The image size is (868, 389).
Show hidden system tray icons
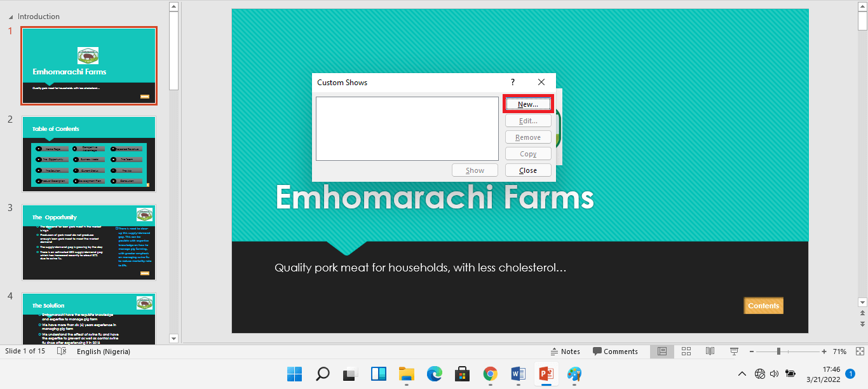pos(742,374)
